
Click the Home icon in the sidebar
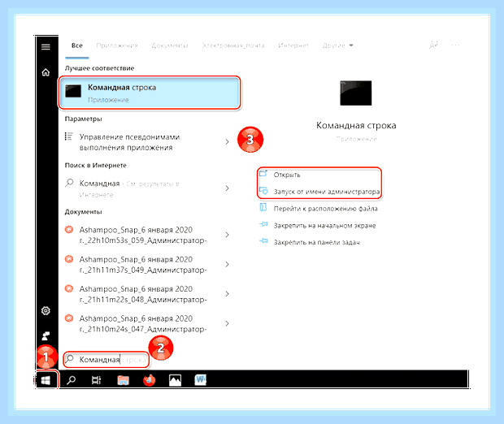(46, 72)
